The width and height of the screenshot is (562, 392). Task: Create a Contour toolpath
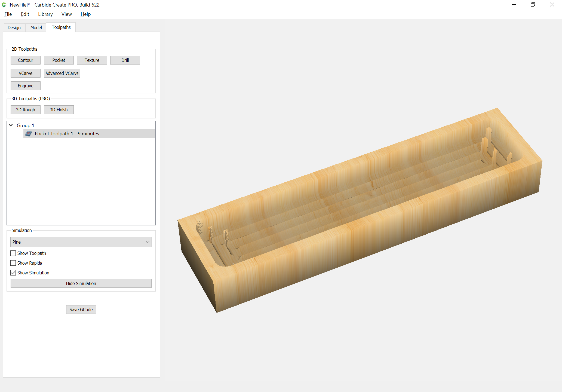(26, 60)
